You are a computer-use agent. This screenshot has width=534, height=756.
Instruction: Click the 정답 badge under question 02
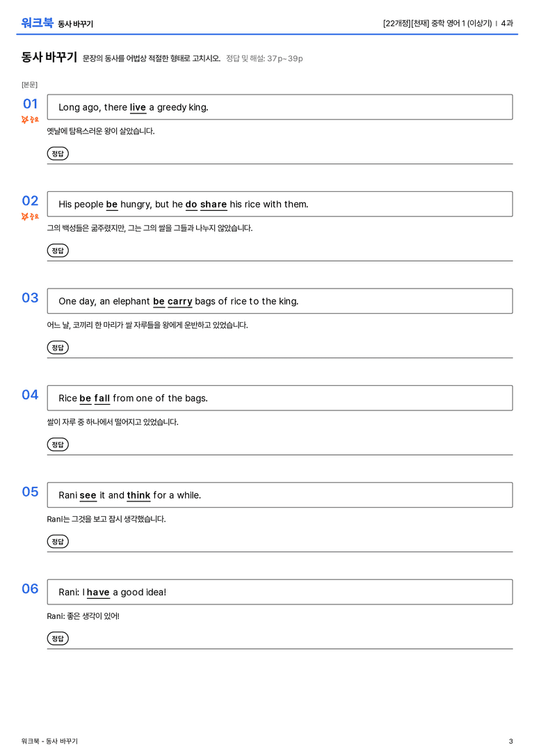coord(58,250)
